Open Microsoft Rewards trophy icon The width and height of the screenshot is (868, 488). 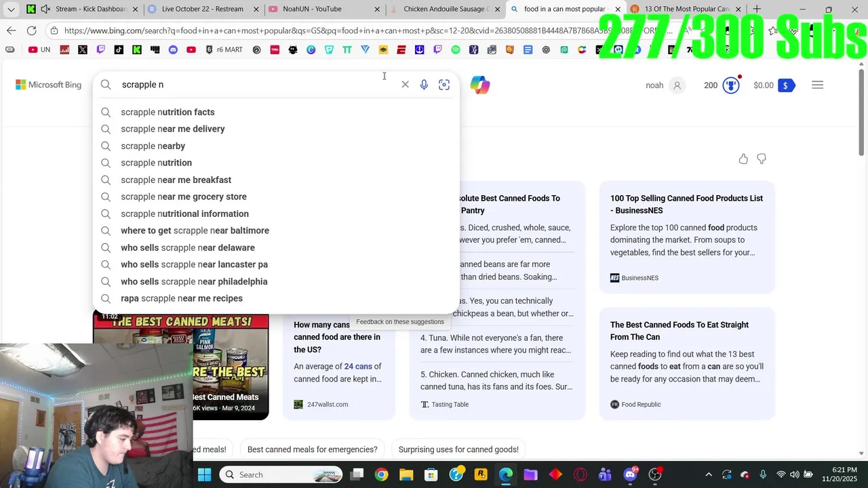click(730, 85)
